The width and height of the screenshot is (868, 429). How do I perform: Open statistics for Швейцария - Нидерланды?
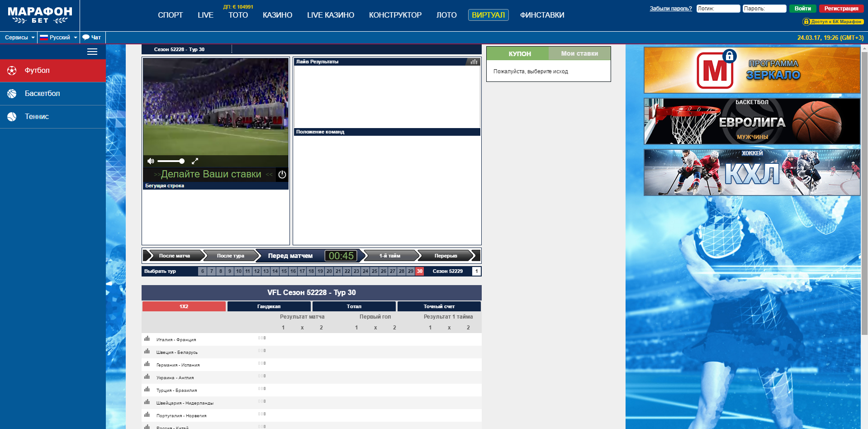tap(147, 402)
